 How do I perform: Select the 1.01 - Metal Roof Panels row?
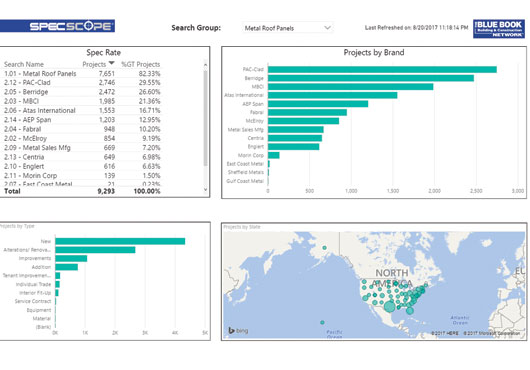(x=82, y=74)
